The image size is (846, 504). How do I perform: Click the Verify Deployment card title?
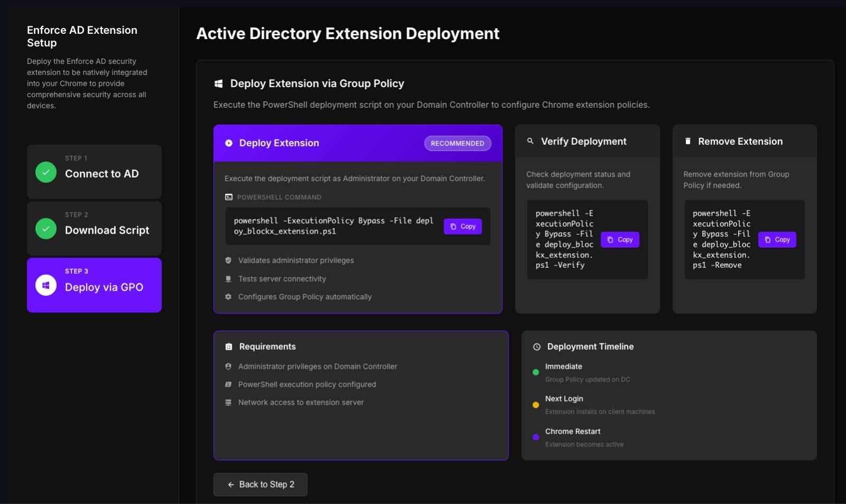[x=584, y=142]
